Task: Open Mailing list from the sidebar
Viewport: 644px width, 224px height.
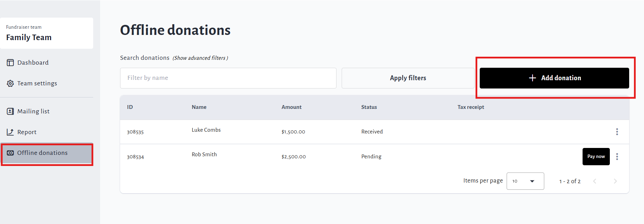Action: [33, 111]
